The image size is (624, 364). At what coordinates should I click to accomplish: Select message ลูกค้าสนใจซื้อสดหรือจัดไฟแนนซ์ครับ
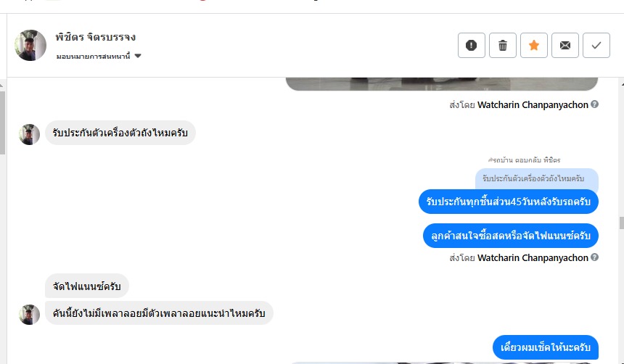pyautogui.click(x=511, y=236)
